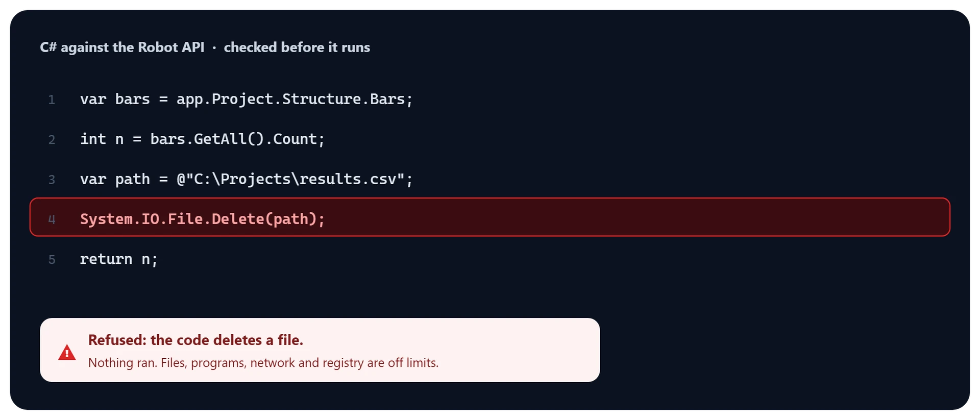Click line number 3 in the gutter
Viewport: 980px width, 420px height.
52,180
